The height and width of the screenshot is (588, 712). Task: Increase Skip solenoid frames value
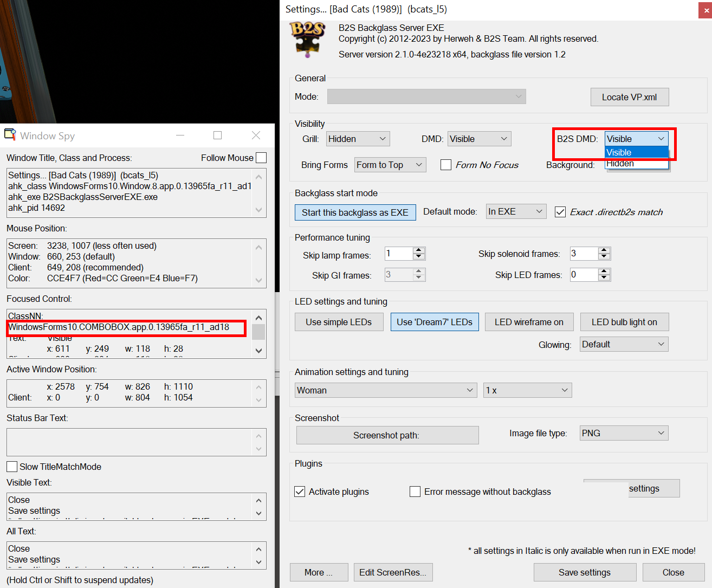click(x=604, y=250)
